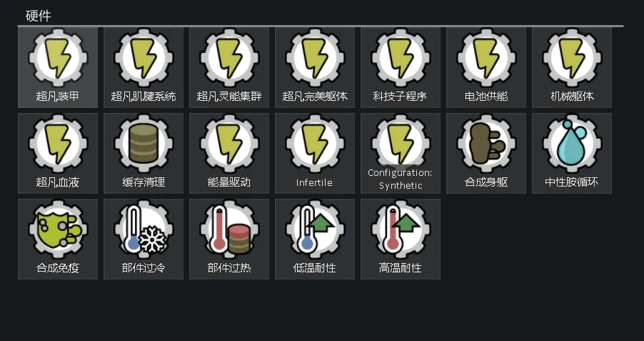Click the 科技子程序 icon
The height and width of the screenshot is (341, 644).
tap(401, 59)
